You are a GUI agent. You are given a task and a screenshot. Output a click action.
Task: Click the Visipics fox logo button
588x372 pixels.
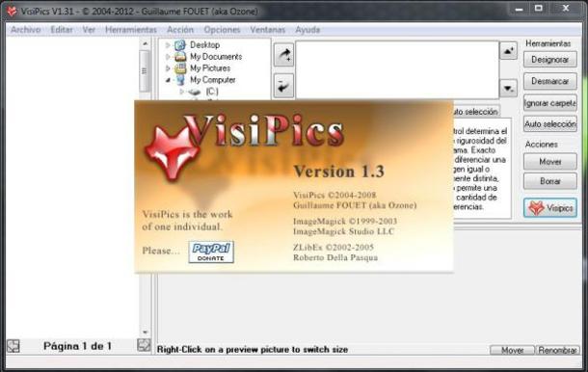pos(550,208)
